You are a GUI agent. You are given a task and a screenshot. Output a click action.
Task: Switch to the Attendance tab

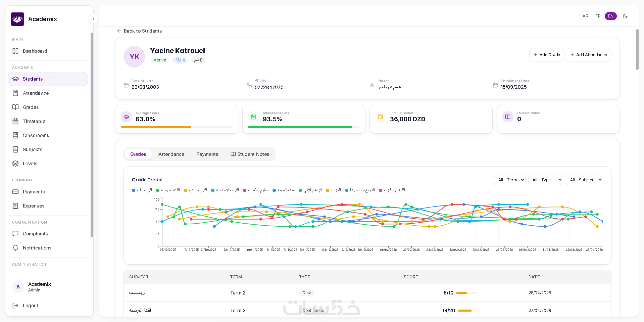coord(171,154)
